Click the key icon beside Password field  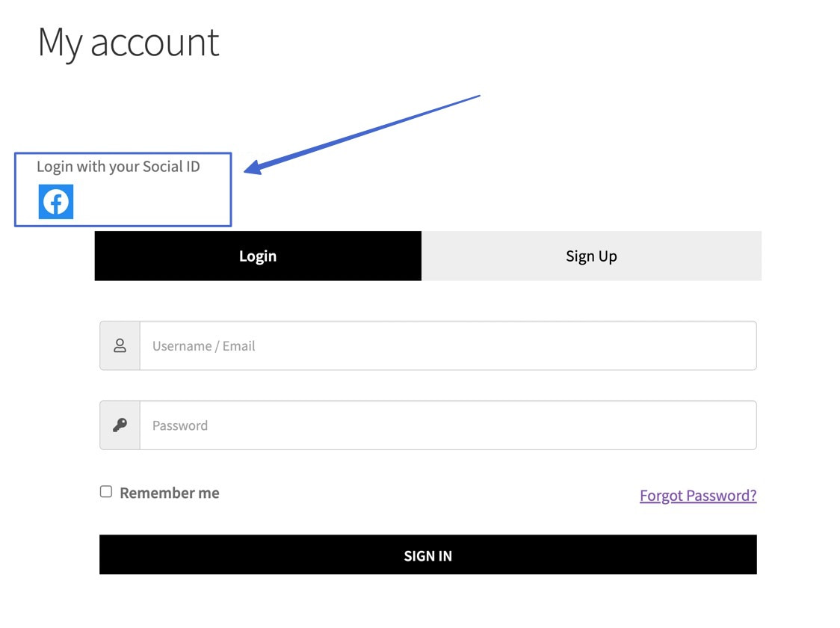pyautogui.click(x=120, y=425)
